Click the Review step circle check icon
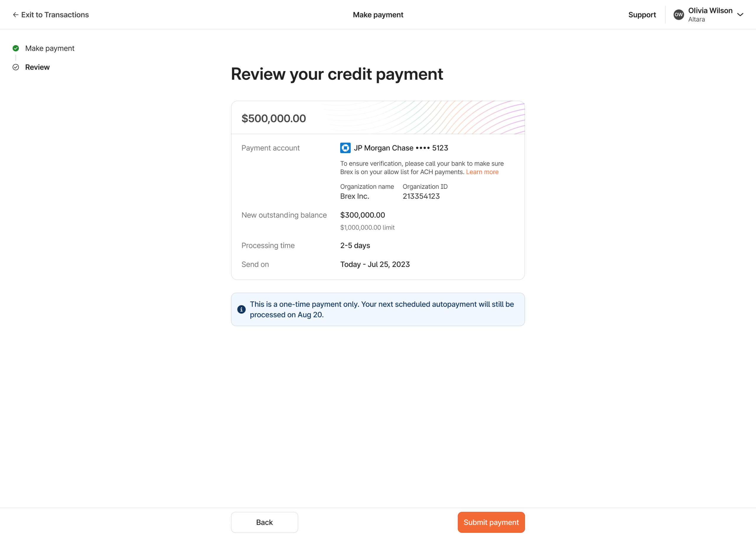The image size is (756, 537). (16, 67)
